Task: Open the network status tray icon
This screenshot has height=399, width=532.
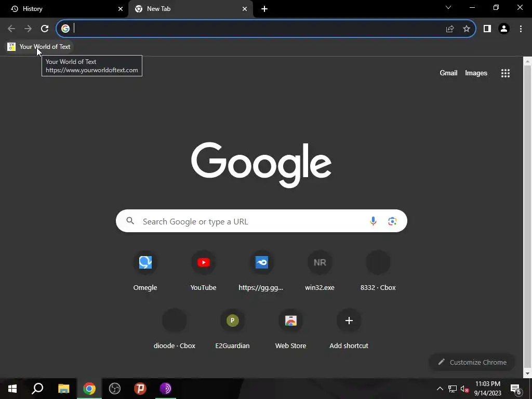Action: coord(453,389)
